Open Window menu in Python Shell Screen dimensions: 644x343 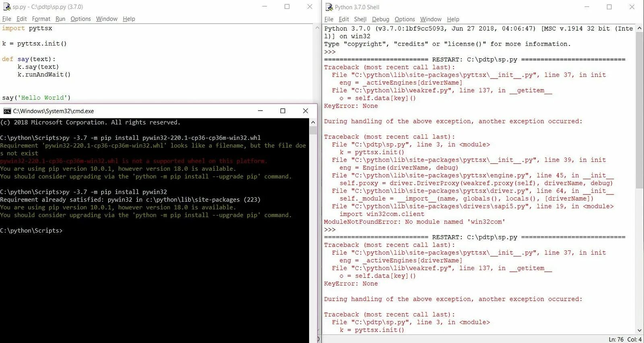[431, 19]
